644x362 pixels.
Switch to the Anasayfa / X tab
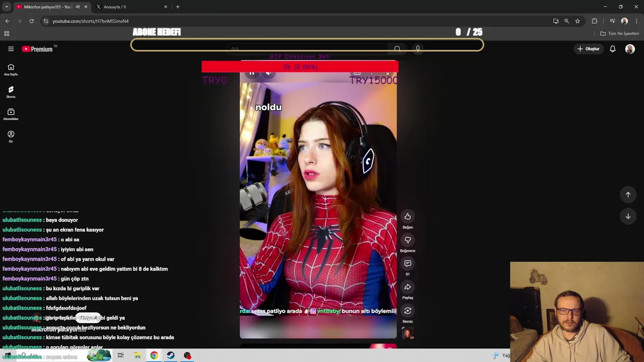[132, 7]
